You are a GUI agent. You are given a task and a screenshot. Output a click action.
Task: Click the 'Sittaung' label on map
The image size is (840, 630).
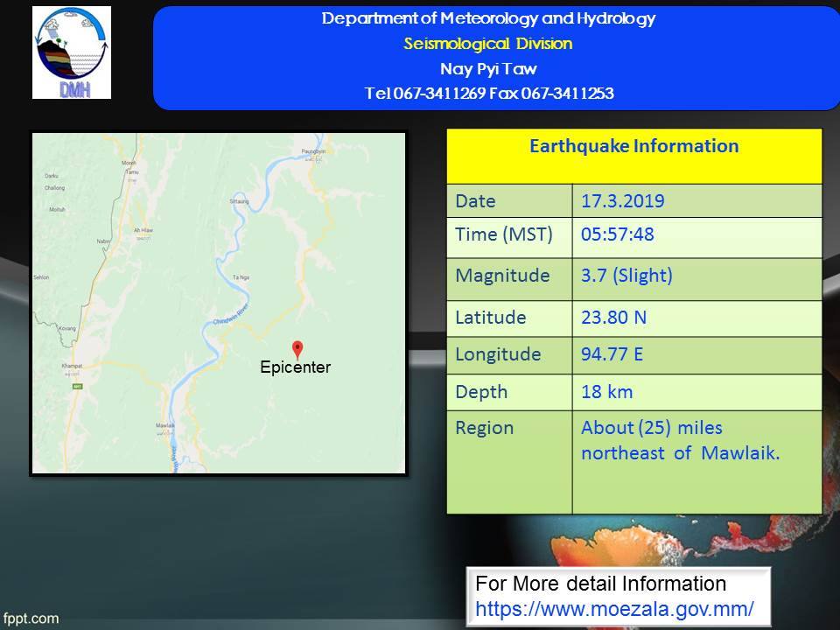click(x=239, y=201)
